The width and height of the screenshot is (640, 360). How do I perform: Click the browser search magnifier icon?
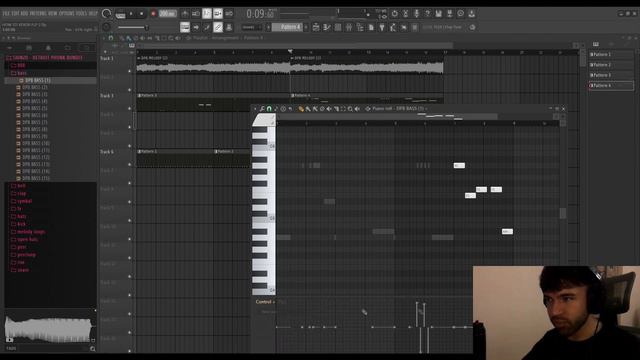[x=93, y=349]
